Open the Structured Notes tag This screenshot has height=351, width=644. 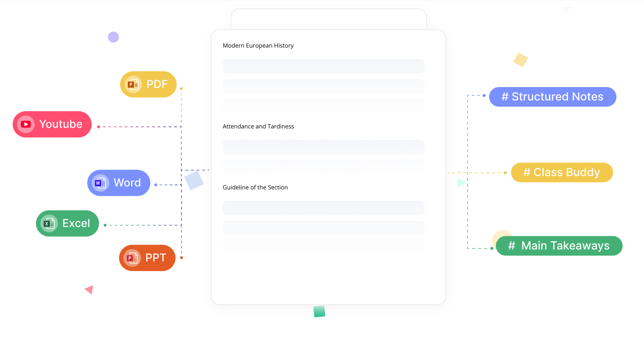click(x=553, y=97)
